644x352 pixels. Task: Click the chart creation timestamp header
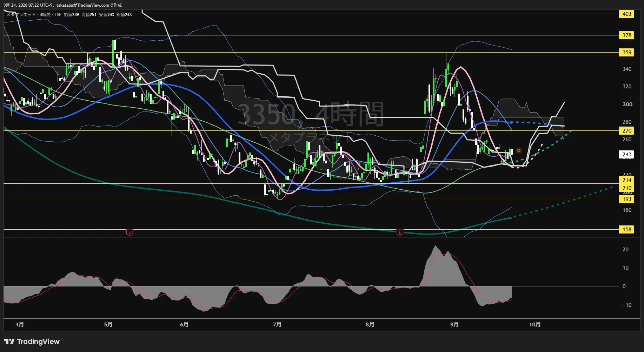point(62,5)
